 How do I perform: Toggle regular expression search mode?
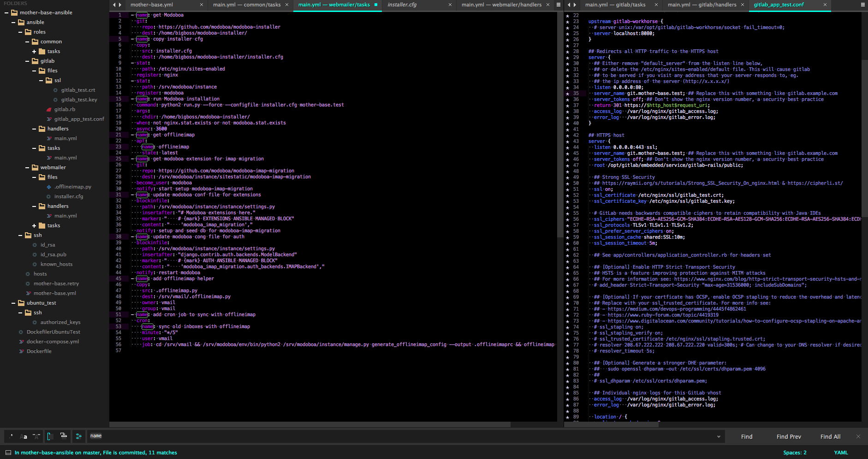tap(12, 436)
